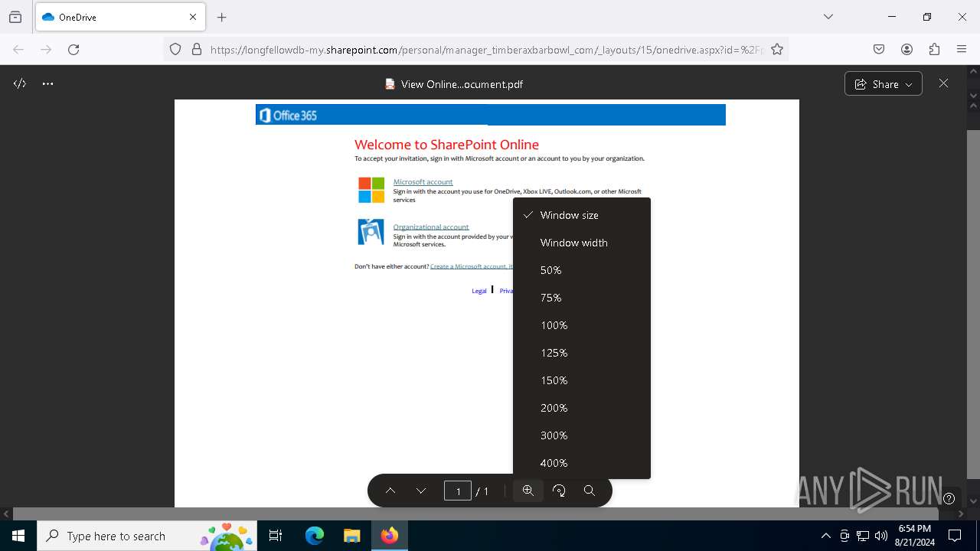980x551 pixels.
Task: Set zoom to 125%
Action: pyautogui.click(x=582, y=353)
